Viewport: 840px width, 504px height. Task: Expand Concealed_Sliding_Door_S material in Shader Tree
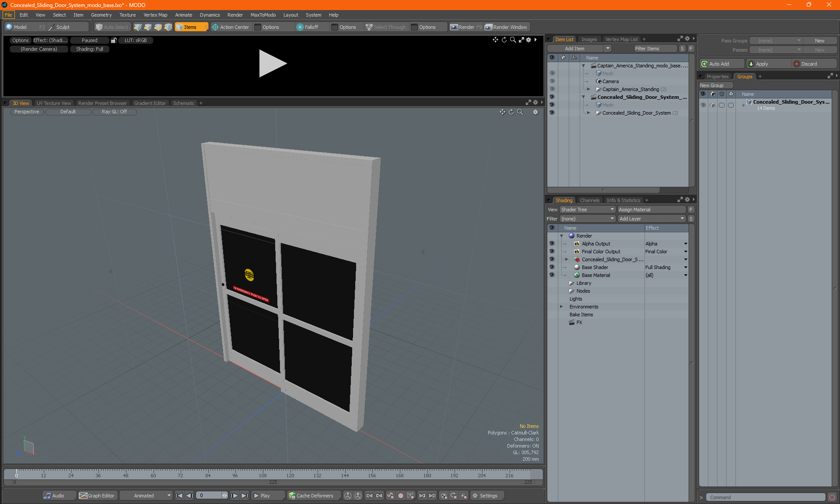567,259
